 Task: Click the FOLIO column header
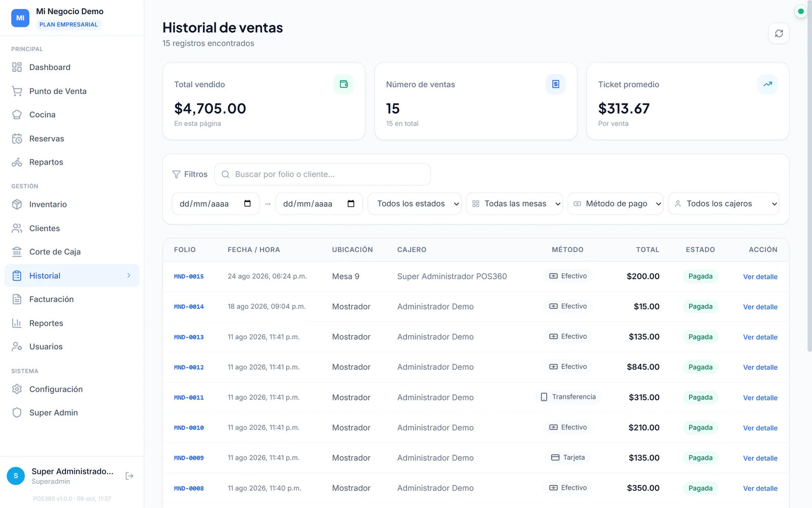(185, 250)
